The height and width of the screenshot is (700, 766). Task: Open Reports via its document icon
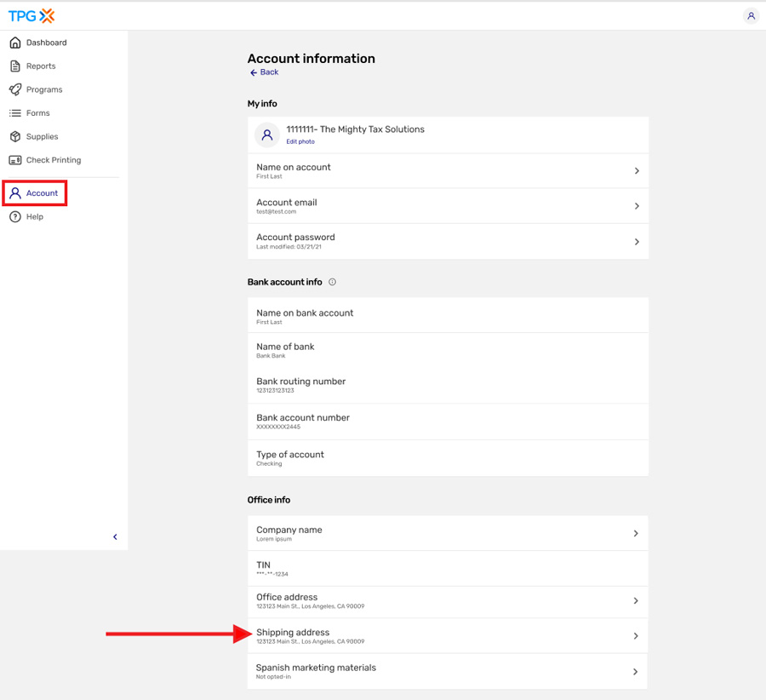15,66
